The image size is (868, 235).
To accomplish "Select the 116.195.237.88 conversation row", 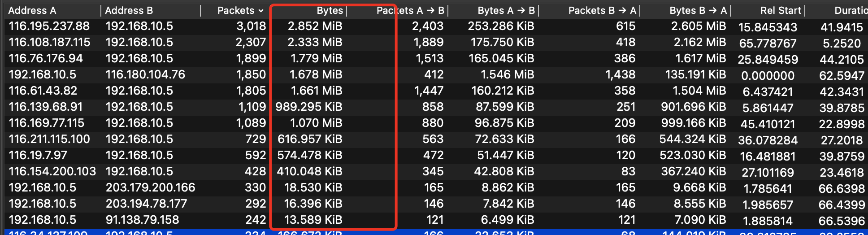I will [49, 26].
